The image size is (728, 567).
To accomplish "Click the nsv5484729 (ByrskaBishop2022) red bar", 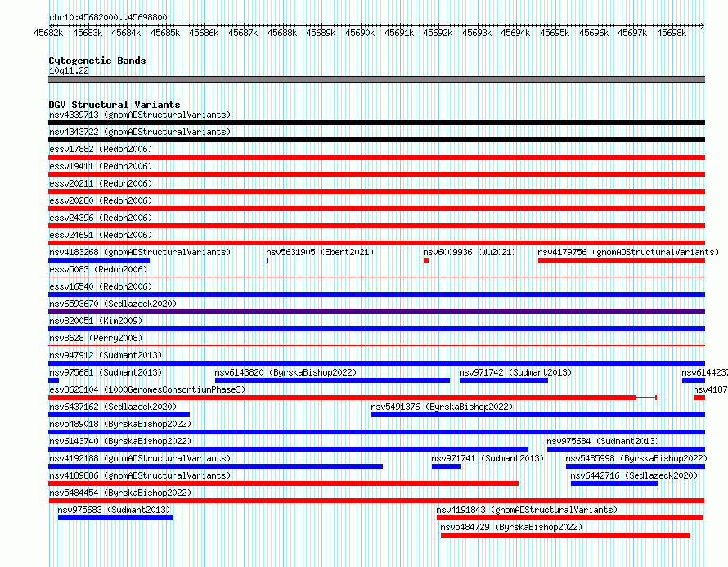I will point(565,535).
